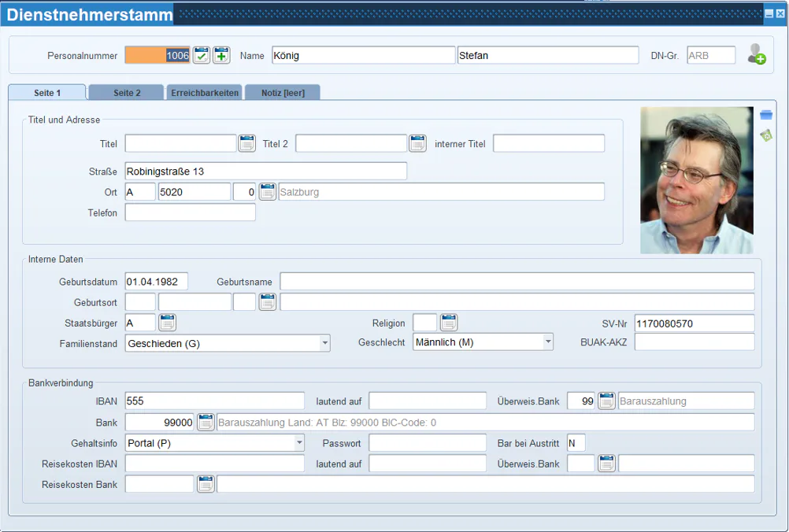Click the lautend auf field next to IBAN
789x532 pixels.
428,401
